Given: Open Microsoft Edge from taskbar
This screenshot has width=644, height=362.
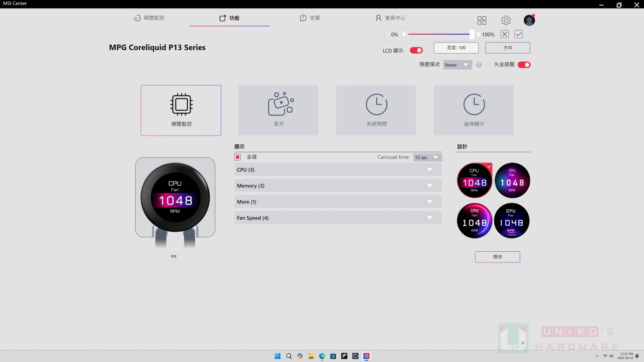Looking at the screenshot, I should (322, 356).
